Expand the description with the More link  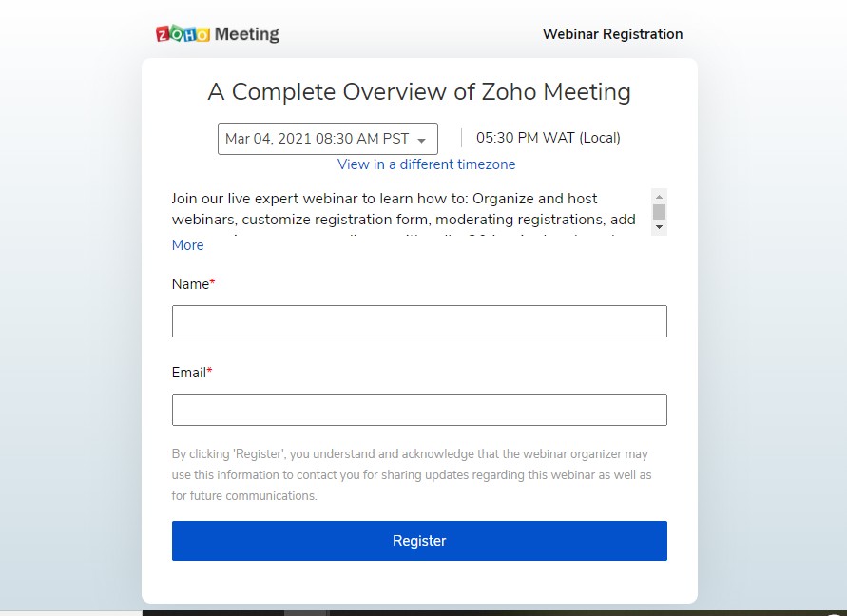(187, 245)
